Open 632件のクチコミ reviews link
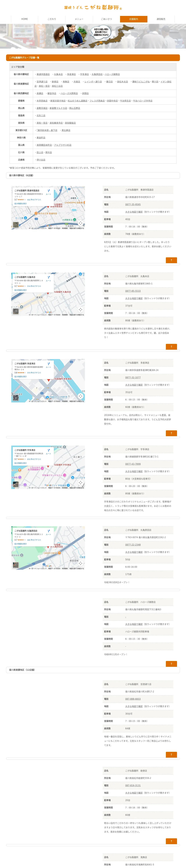The height and width of the screenshot is (868, 186). [x=34, y=199]
